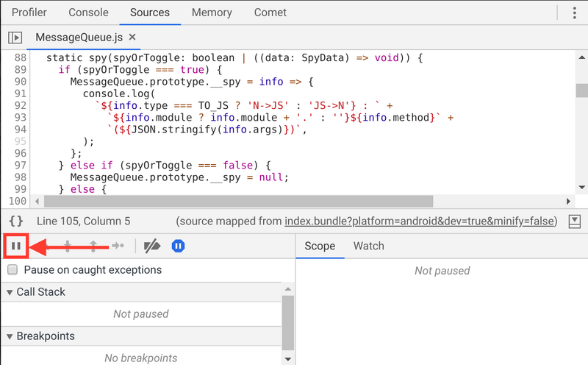Select the MessageQueue.js file tab
The image size is (588, 365).
79,38
